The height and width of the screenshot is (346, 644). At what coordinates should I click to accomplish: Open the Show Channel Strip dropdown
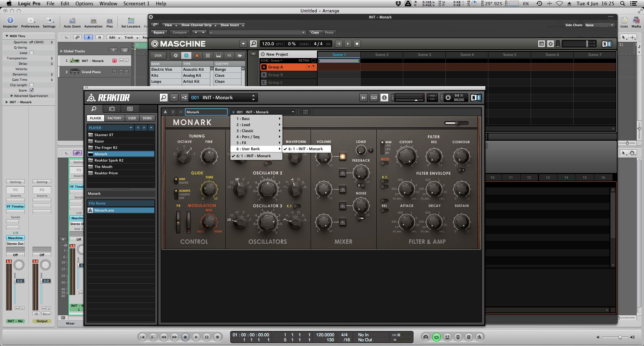click(x=199, y=25)
